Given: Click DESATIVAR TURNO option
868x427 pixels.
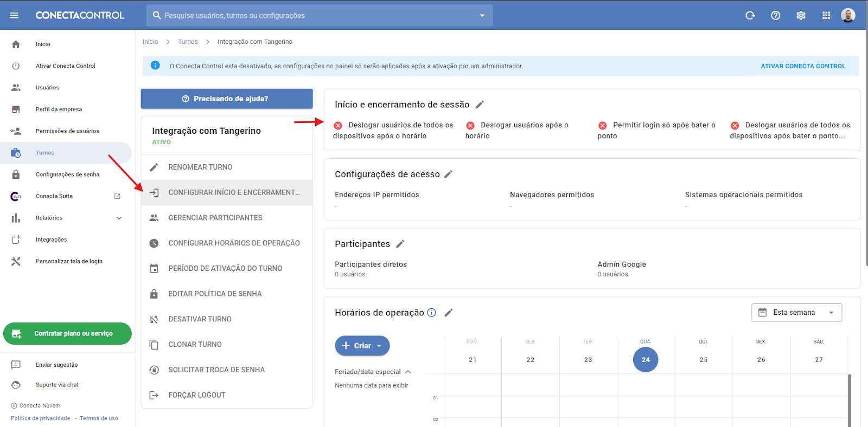Looking at the screenshot, I should click(227, 319).
